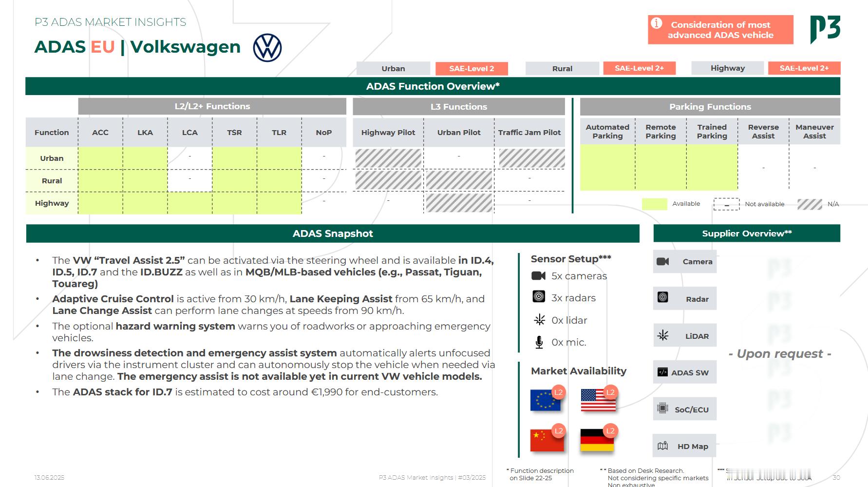Select the camera icon beside 5x cameras
868x487 pixels.
pos(538,276)
